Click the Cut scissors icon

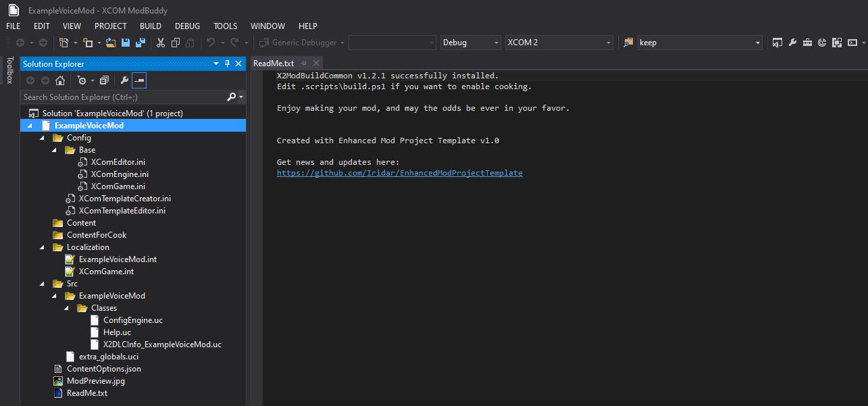pos(161,43)
